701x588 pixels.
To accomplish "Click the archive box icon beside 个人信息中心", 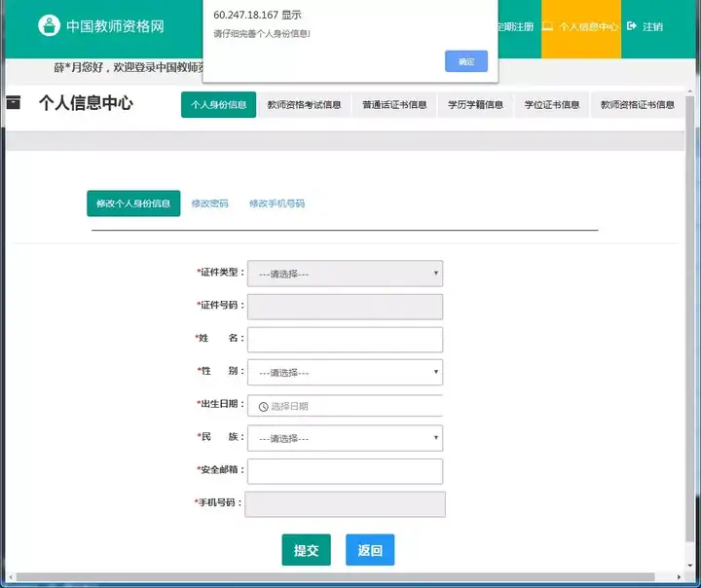I will [x=14, y=102].
